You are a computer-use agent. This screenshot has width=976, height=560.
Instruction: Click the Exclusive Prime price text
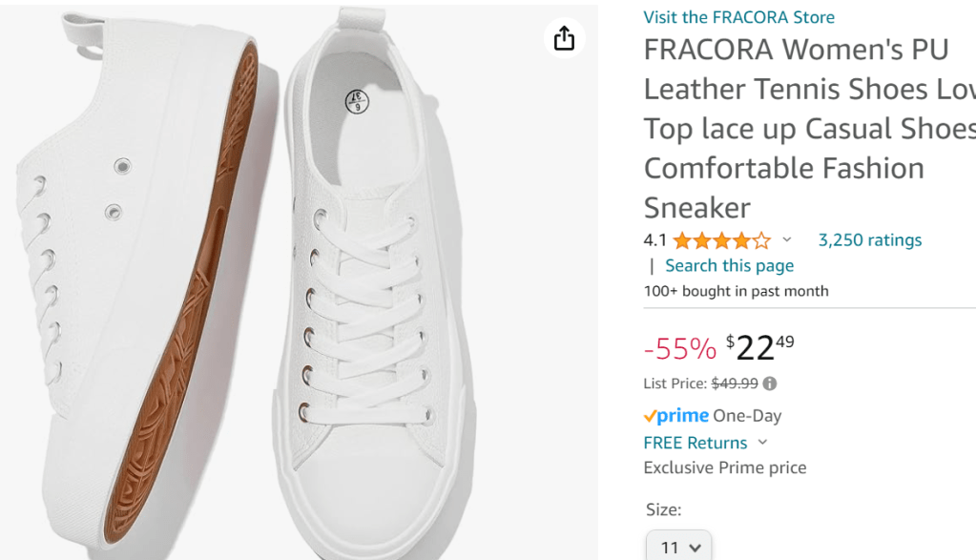pyautogui.click(x=725, y=467)
